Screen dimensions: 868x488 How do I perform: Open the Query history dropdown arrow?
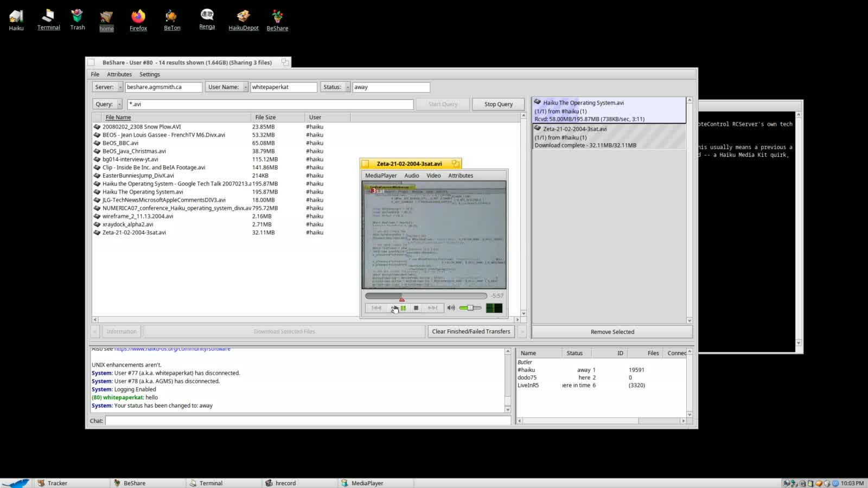[x=119, y=104]
